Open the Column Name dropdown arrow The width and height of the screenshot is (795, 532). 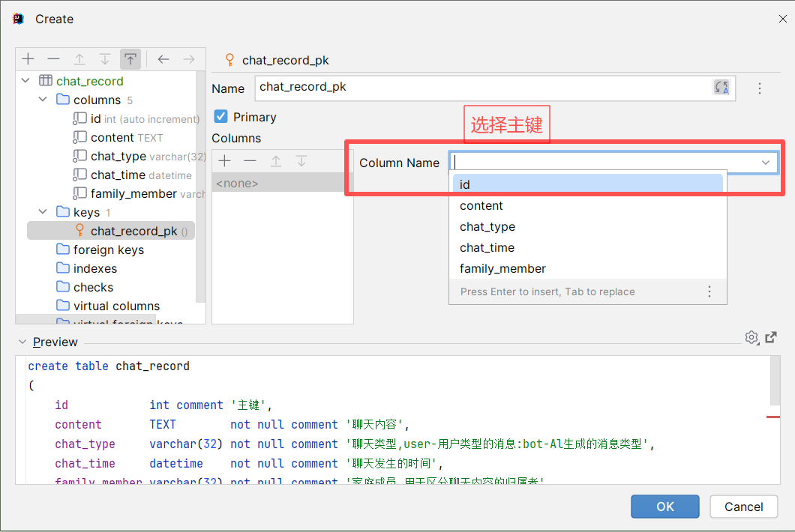click(766, 163)
